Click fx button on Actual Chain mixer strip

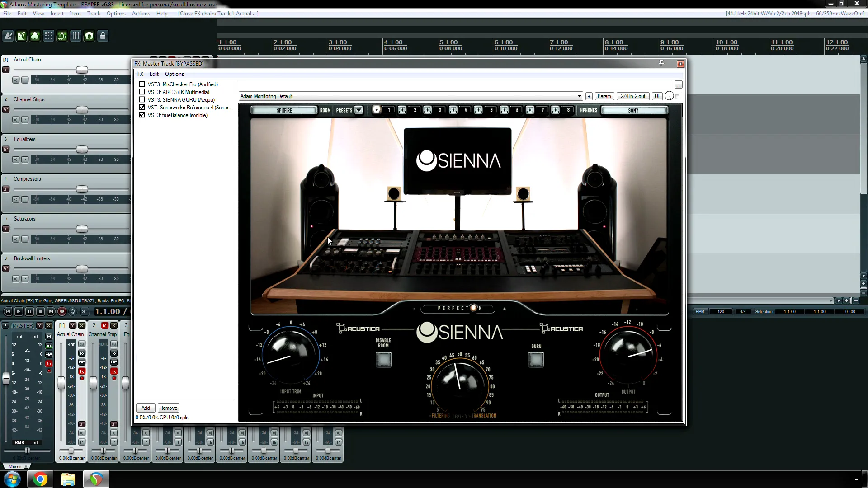pos(82,371)
